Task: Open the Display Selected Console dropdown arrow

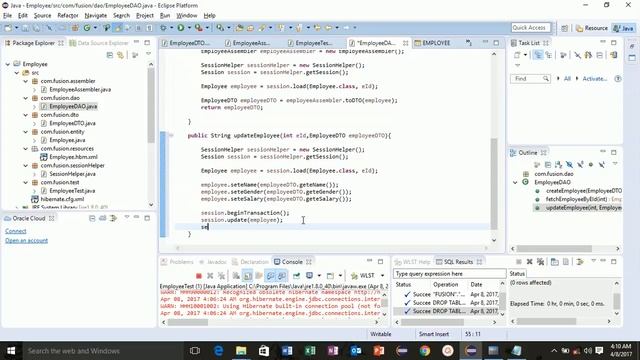Action: [319, 276]
